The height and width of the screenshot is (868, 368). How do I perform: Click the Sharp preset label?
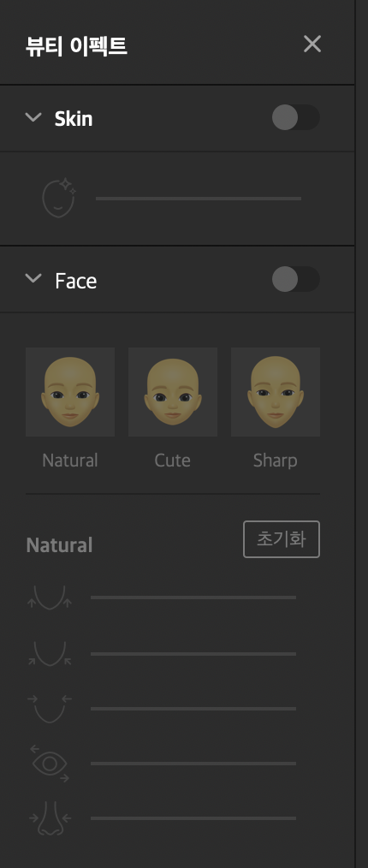coord(275,461)
